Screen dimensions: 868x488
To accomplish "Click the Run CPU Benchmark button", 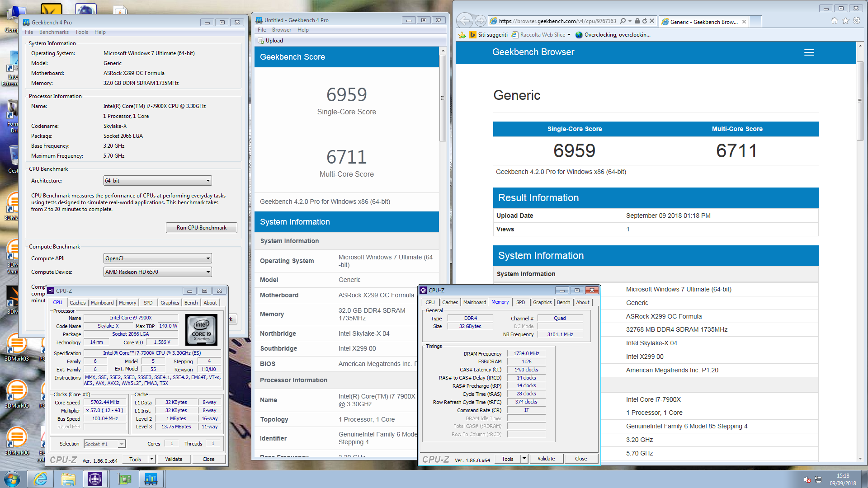I will click(201, 228).
